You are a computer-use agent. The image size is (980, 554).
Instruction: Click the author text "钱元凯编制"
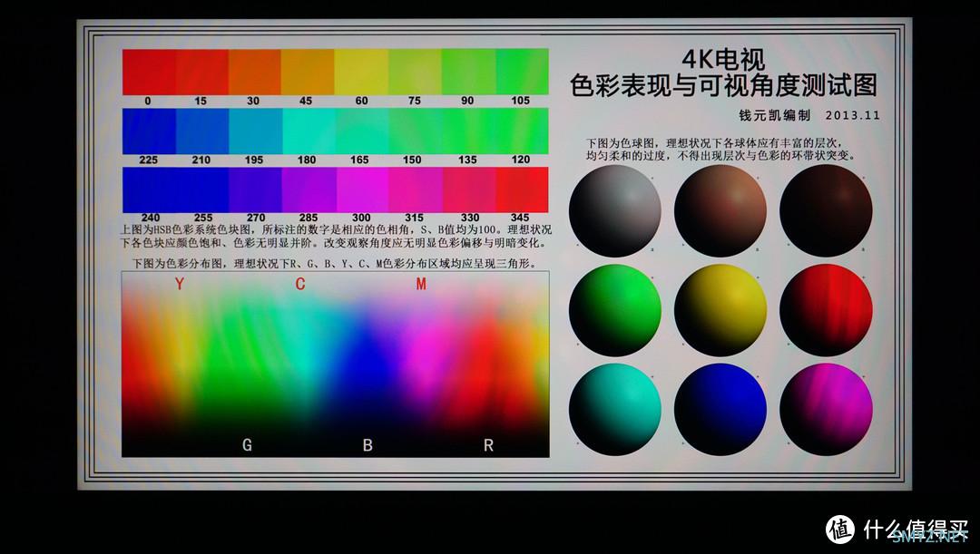(774, 115)
